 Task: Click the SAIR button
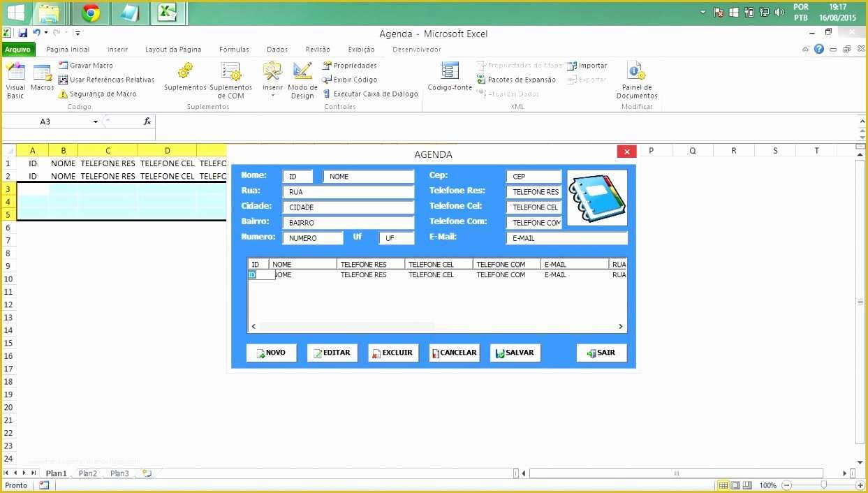pos(601,353)
